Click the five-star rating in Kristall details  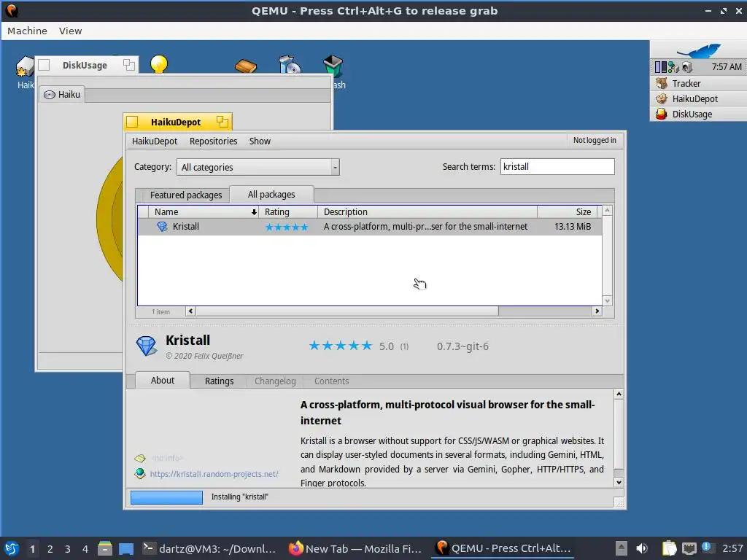340,346
